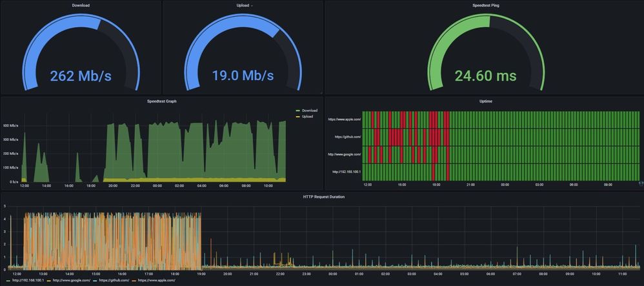Screen dimensions: 644x286
Task: Open the Upload panel title menu
Action: click(241, 5)
